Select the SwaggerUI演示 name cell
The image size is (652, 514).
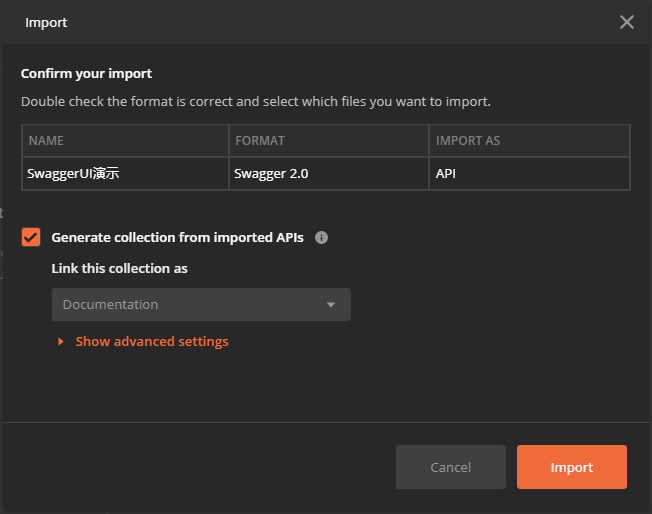[x=125, y=173]
